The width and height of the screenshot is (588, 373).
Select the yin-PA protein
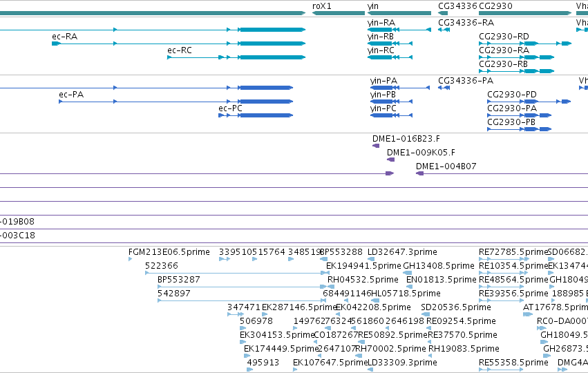pyautogui.click(x=400, y=88)
